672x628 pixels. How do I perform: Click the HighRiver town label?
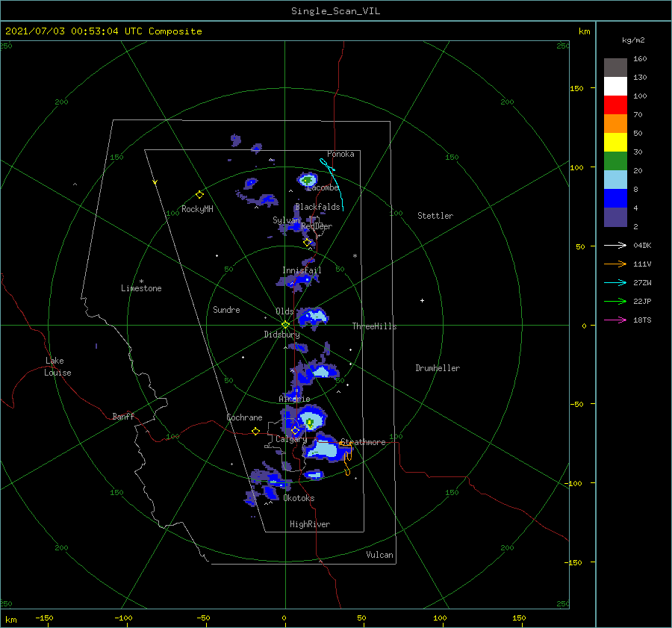(310, 524)
